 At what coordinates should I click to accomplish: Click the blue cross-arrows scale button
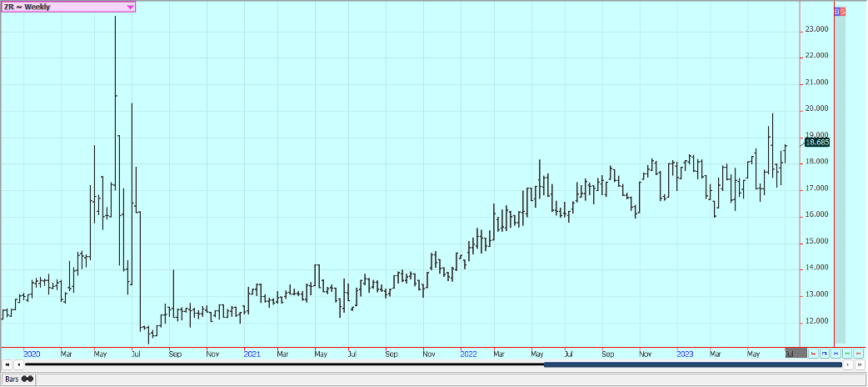[x=836, y=354]
